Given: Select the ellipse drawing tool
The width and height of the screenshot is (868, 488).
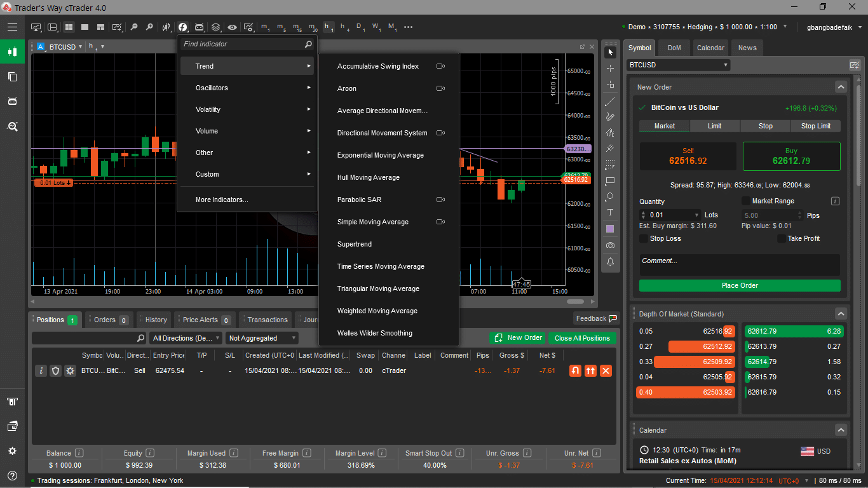Looking at the screenshot, I should coord(610,196).
